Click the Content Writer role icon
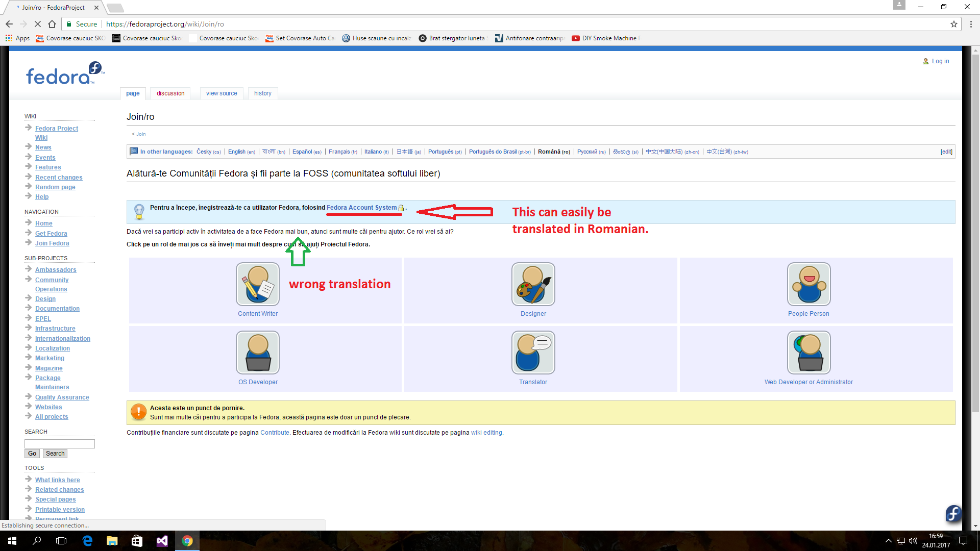This screenshot has height=551, width=980. 258,284
